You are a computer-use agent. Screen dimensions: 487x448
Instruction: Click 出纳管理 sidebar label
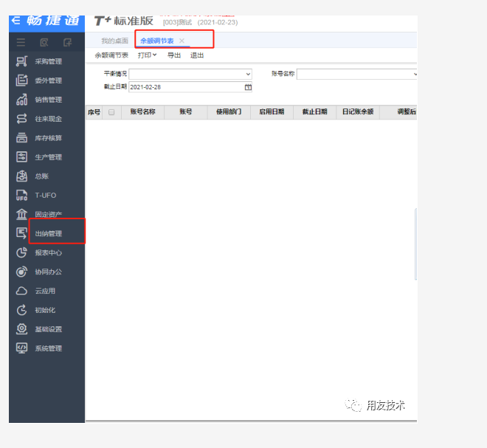[49, 234]
